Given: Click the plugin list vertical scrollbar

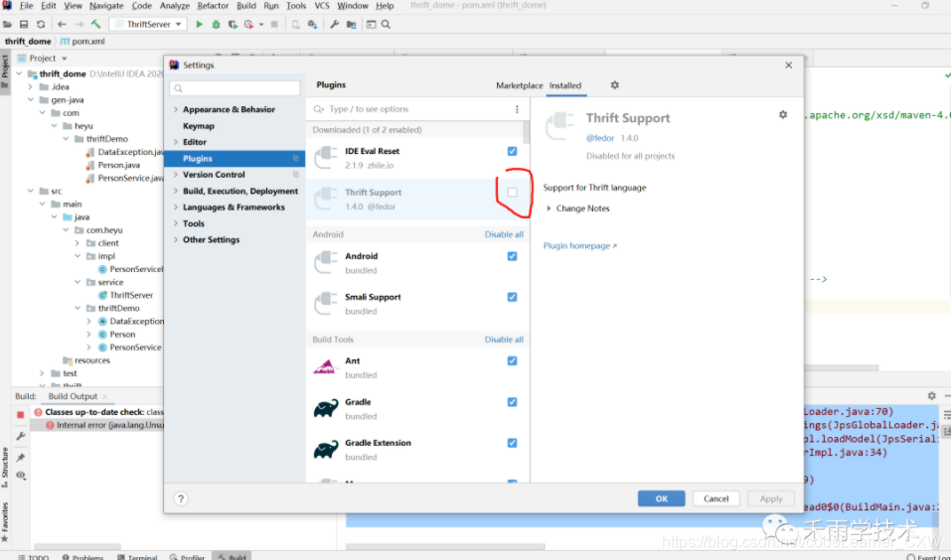Looking at the screenshot, I should pos(527,132).
